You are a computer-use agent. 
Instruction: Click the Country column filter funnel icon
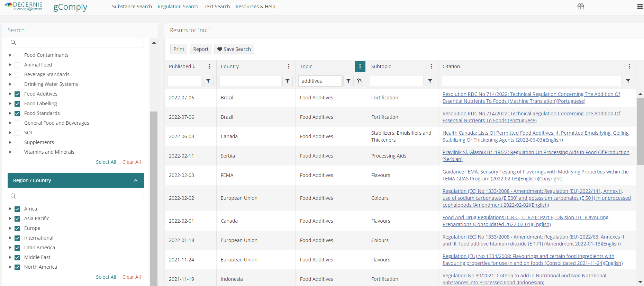(288, 81)
